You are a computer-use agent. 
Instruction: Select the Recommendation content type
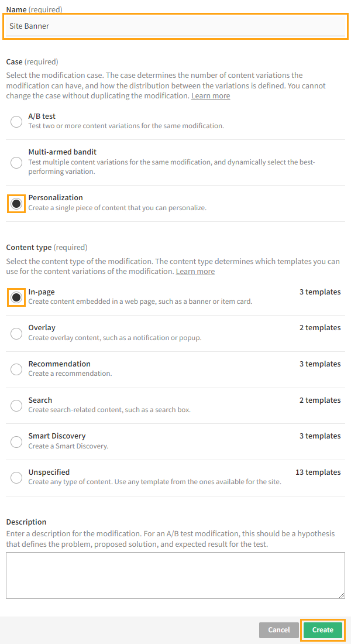click(x=16, y=370)
